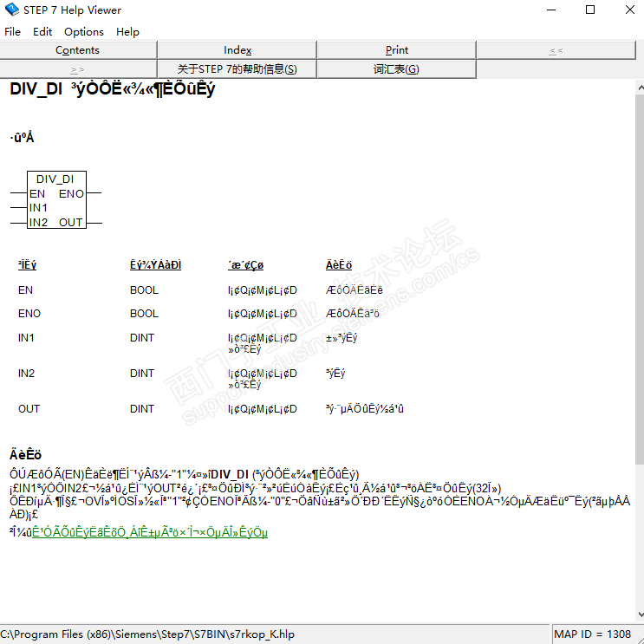
Task: Click the next topic >> button
Action: pyautogui.click(x=78, y=69)
